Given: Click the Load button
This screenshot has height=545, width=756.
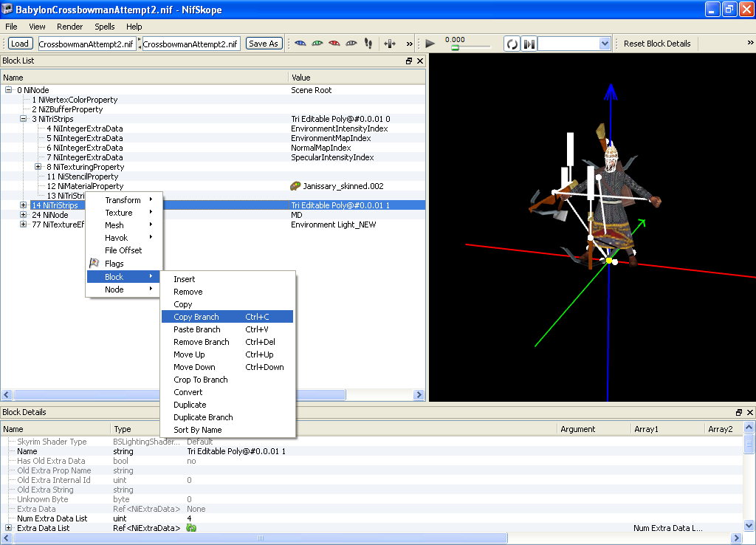Looking at the screenshot, I should (20, 44).
